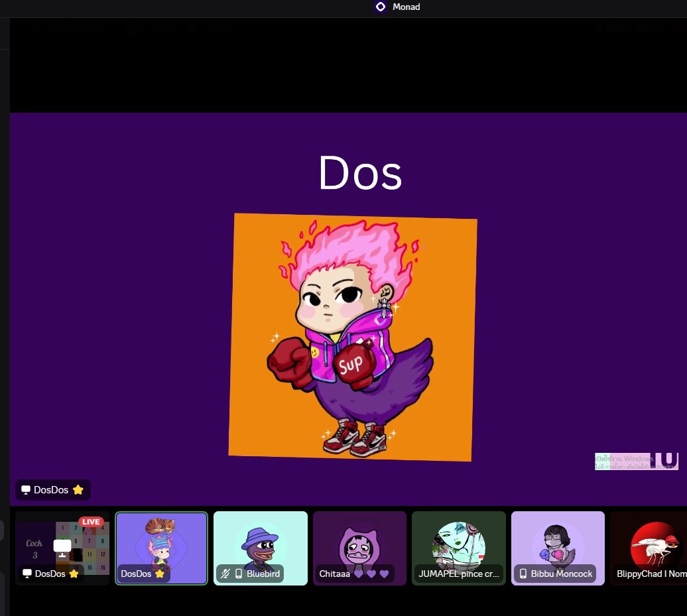Screen dimensions: 687x616
Task: Click the mobile device icon beside Bluebird
Action: tap(239, 574)
